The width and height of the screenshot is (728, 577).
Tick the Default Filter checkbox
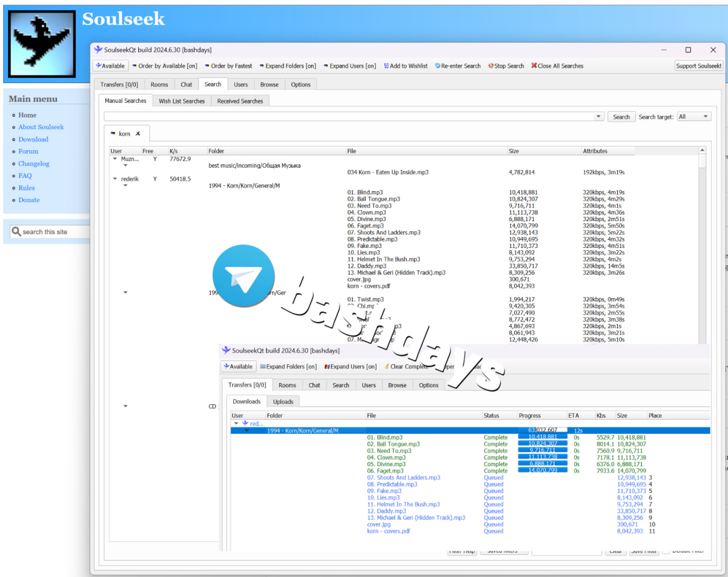(665, 551)
